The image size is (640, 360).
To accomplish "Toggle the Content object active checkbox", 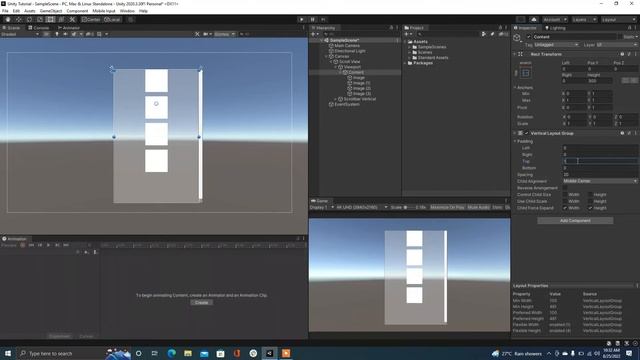I will click(x=529, y=37).
